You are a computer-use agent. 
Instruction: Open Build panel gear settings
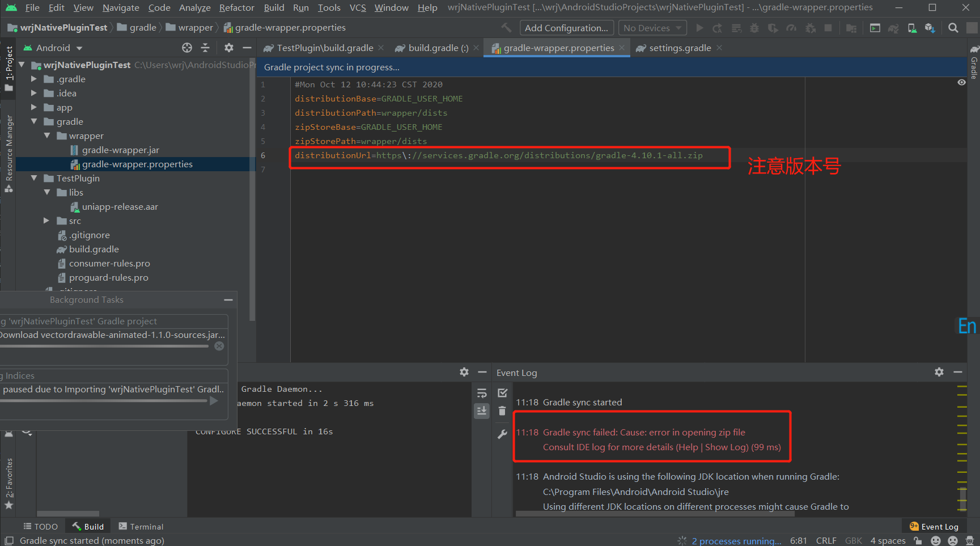[x=464, y=372]
